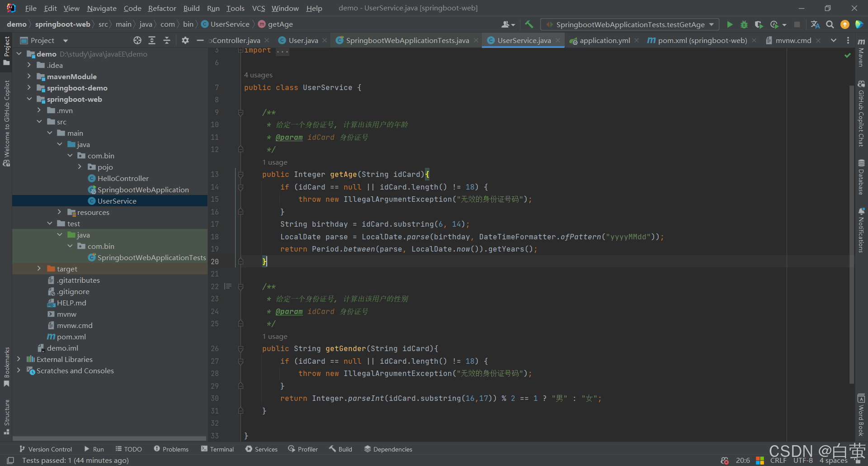Click the Build project hammer icon
Screen dimensions: 868x466
pos(529,24)
